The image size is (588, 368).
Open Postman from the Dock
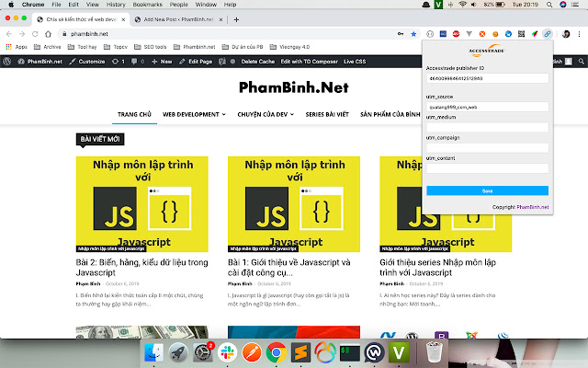pyautogui.click(x=252, y=352)
